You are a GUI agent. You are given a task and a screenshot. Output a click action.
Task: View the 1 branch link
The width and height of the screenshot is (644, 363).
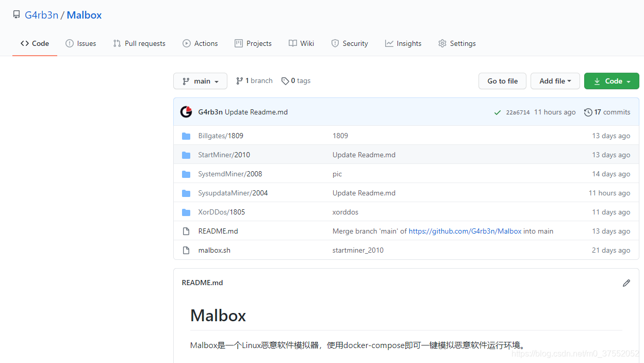pos(254,80)
